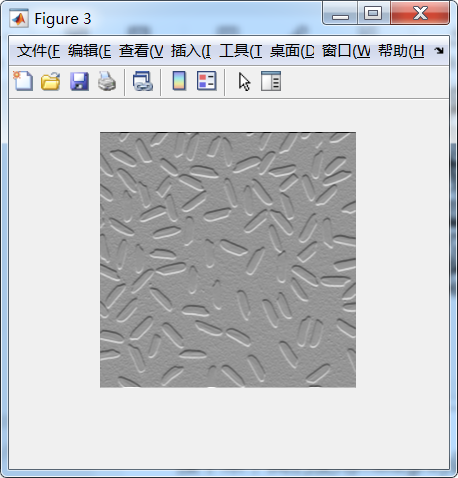Click the Link Plot toolbar icon
Image resolution: width=458 pixels, height=478 pixels.
point(143,81)
